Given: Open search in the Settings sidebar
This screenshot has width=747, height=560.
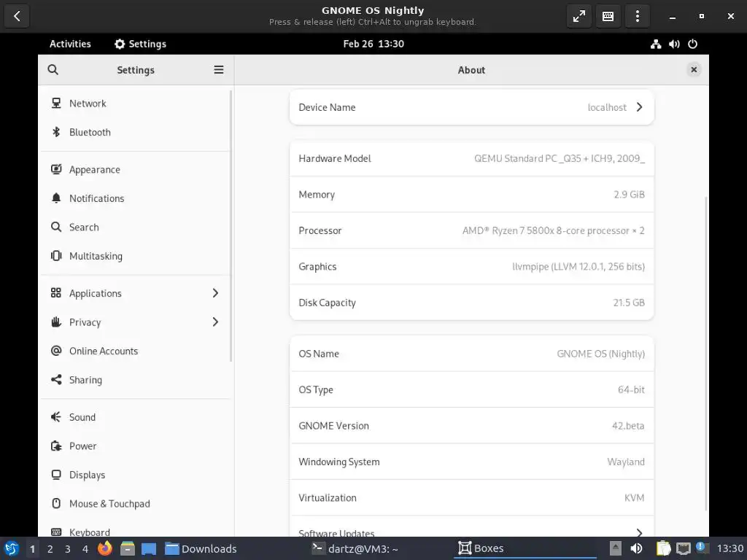Looking at the screenshot, I should 53,70.
